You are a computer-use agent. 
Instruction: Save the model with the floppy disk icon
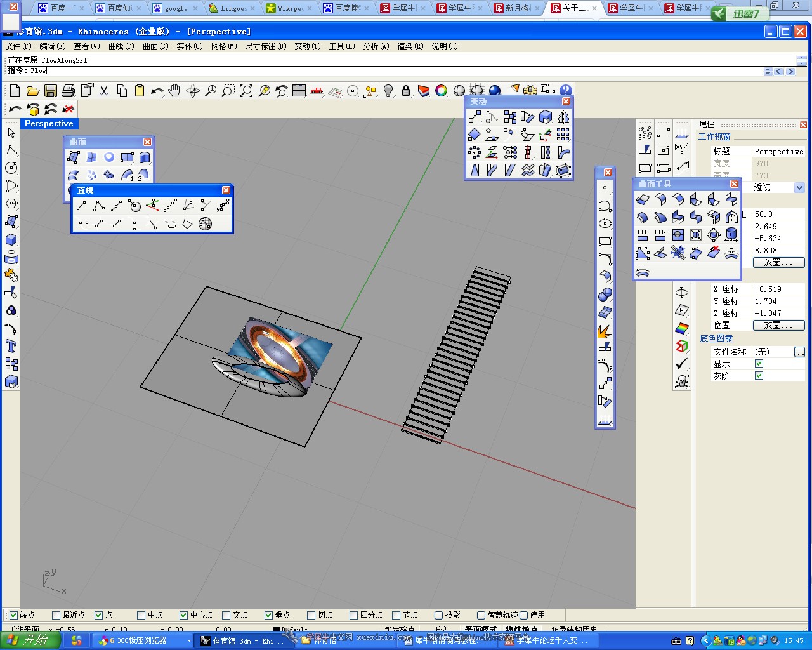(51, 91)
